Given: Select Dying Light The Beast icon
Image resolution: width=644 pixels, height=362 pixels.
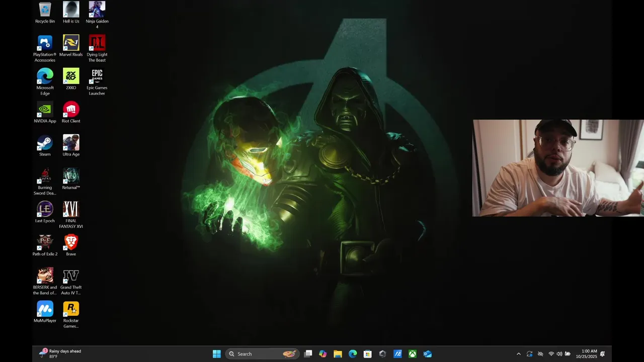Looking at the screenshot, I should [x=97, y=49].
